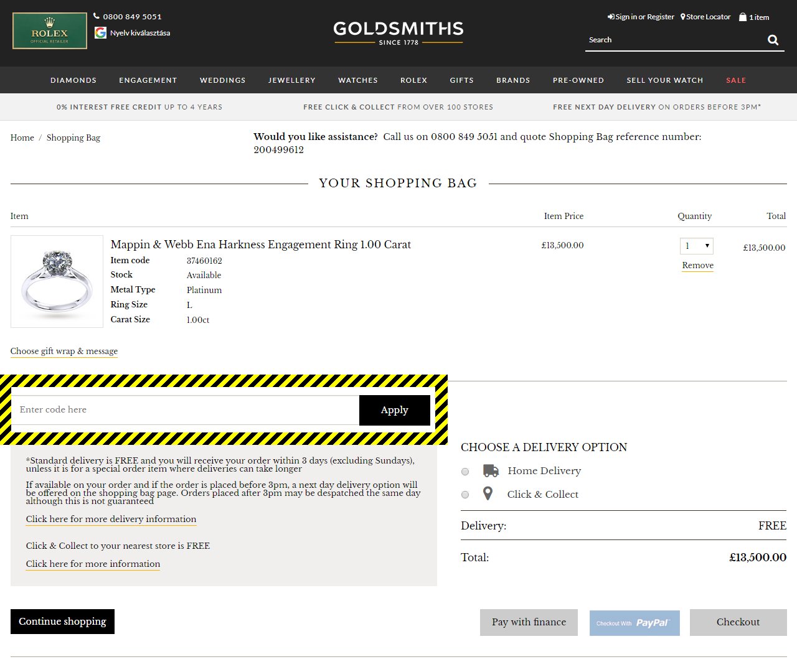Click the Free Click & Collect banner
This screenshot has width=797, height=672.
click(x=398, y=107)
